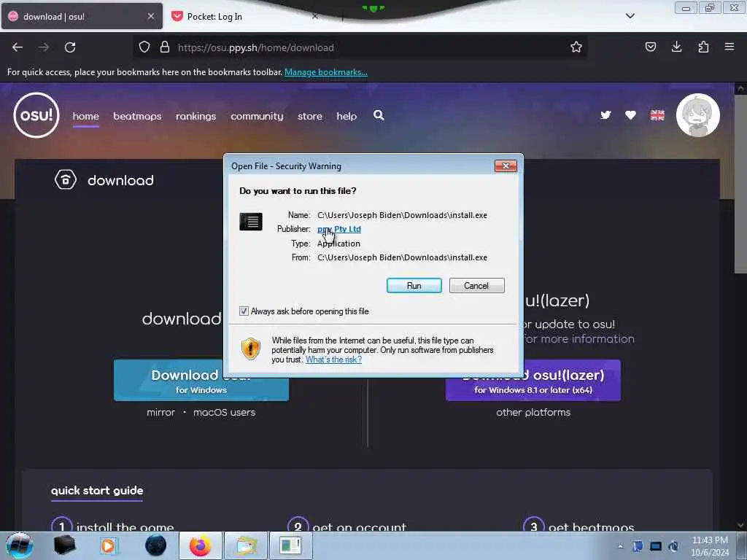Screen dimensions: 747x560
Task: Click the Firefox back arrow
Action: click(x=18, y=47)
